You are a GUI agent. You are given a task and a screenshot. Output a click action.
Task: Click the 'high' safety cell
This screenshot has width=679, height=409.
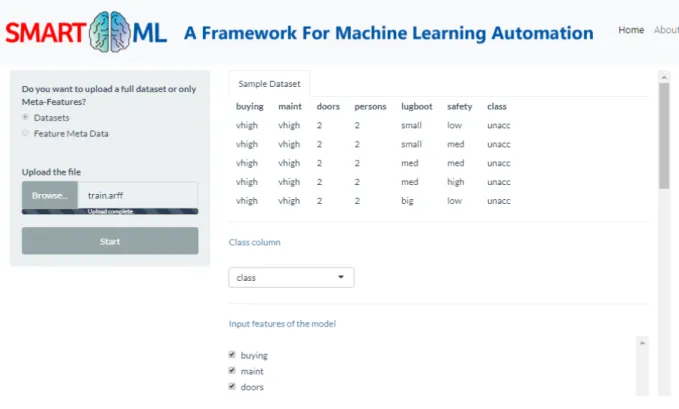click(455, 182)
